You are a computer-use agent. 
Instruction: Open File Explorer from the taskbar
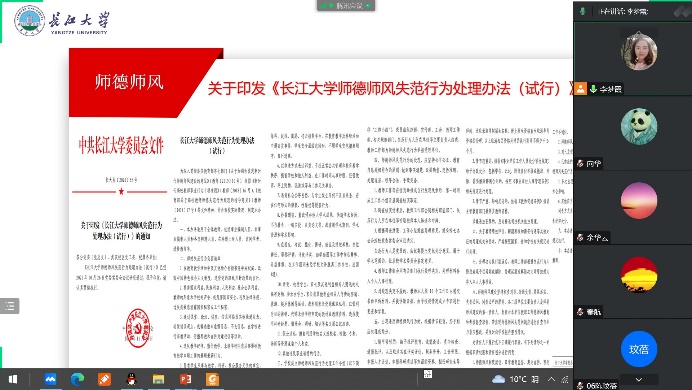click(158, 379)
